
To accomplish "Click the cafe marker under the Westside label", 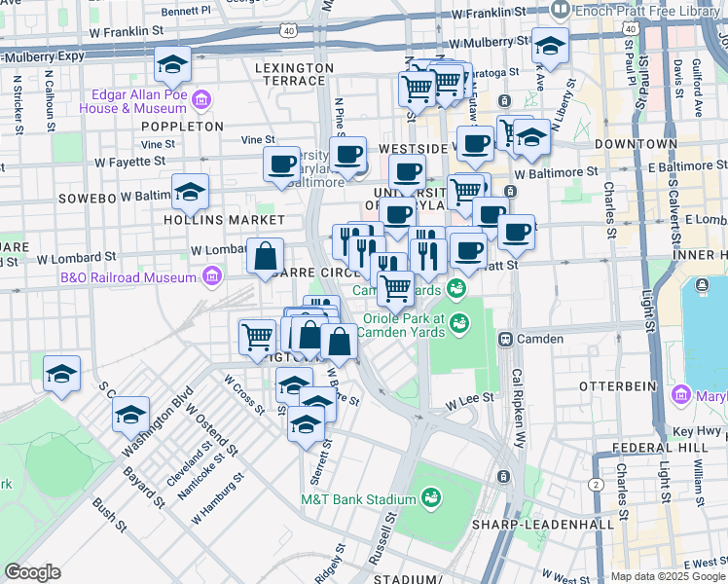I will click(407, 175).
